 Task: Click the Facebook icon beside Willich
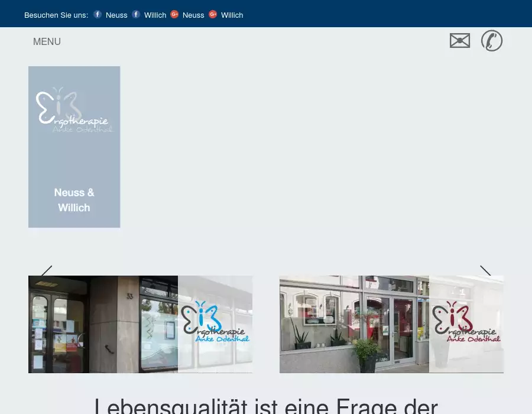coord(136,15)
